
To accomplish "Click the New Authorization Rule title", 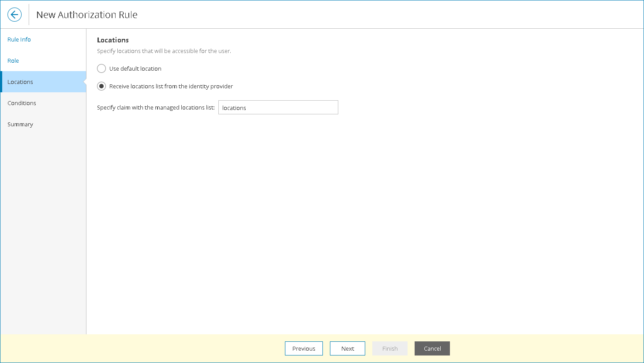I will (x=87, y=15).
